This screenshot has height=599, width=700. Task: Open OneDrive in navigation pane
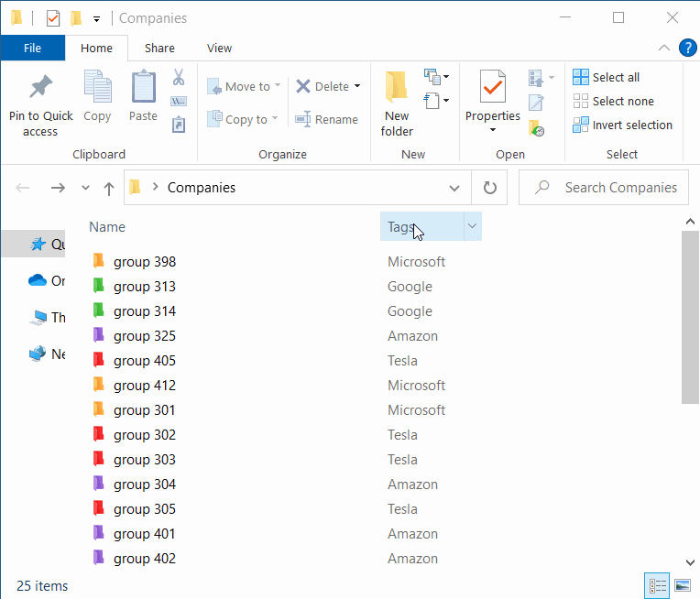pos(47,281)
